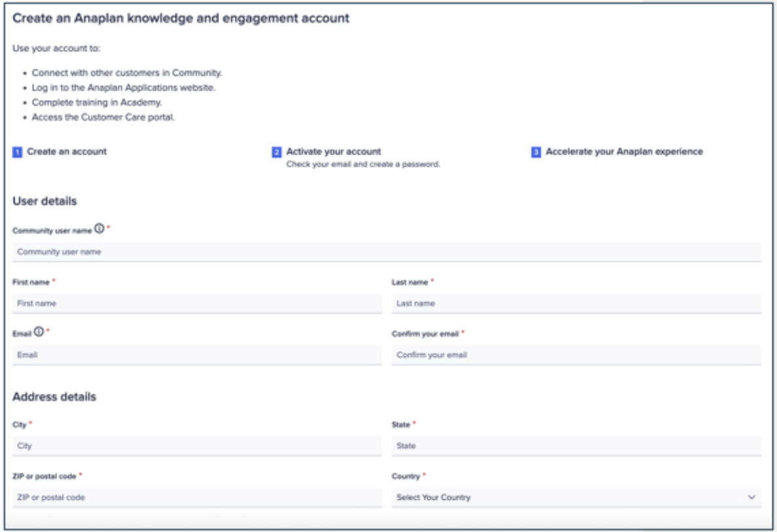This screenshot has width=777, height=532.
Task: Click the Email field info icon
Action: (x=39, y=332)
